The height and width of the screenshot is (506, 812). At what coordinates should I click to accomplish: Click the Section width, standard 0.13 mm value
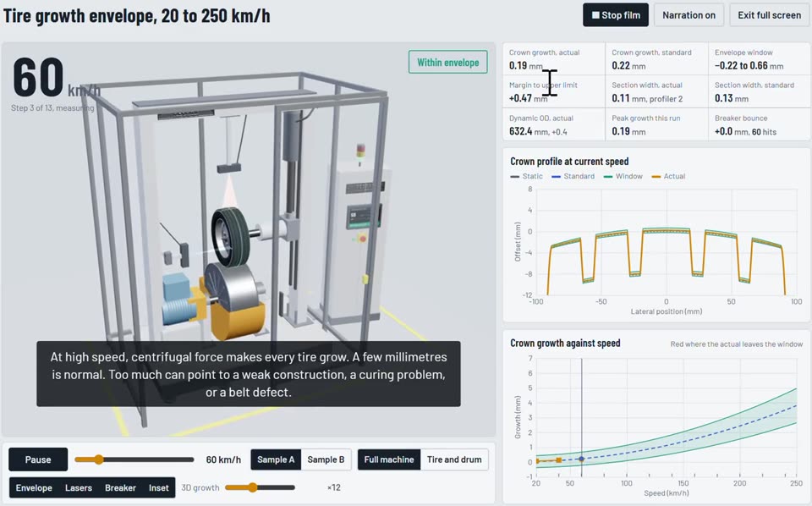pyautogui.click(x=731, y=98)
